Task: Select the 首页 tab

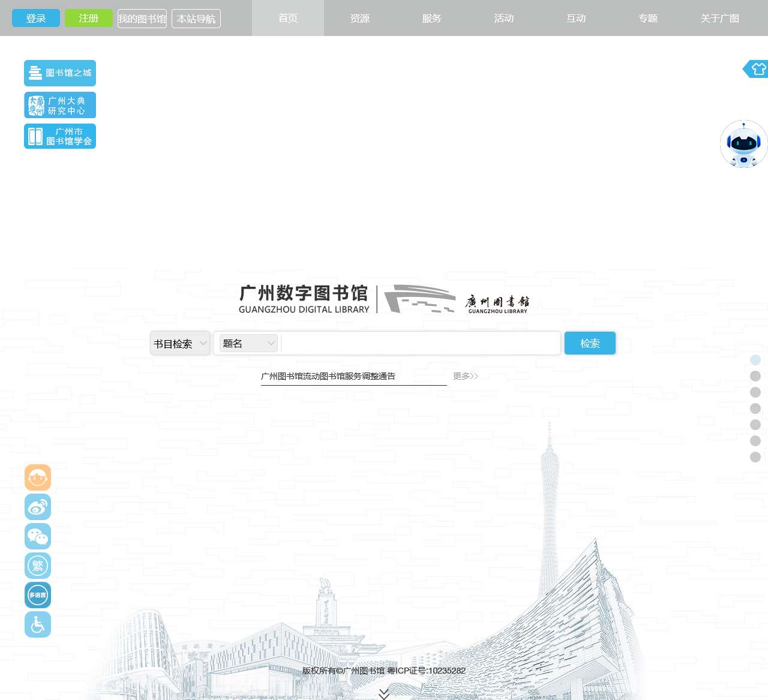Action: [x=288, y=18]
